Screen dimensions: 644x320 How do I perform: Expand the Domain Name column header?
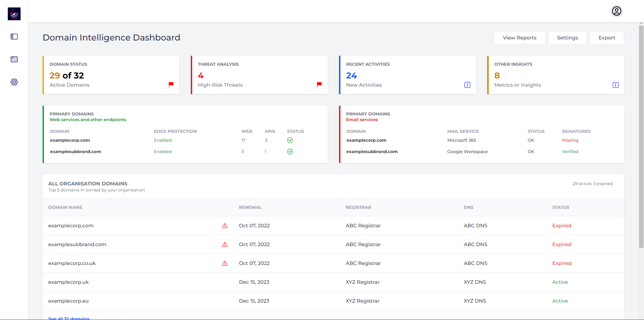click(x=65, y=207)
